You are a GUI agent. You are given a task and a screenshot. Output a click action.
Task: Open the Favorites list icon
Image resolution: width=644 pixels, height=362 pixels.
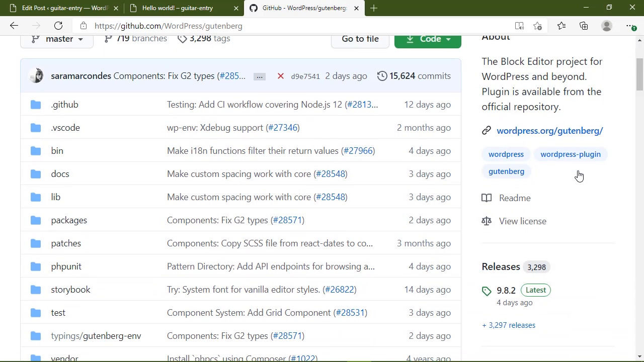click(x=561, y=26)
